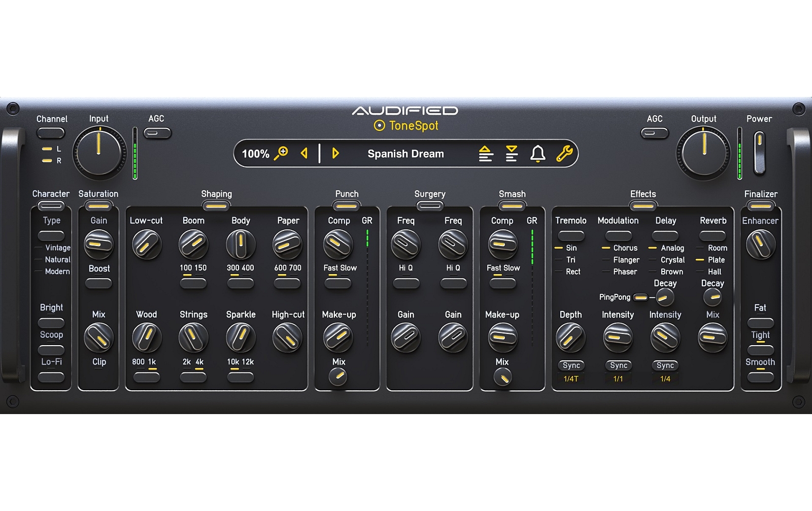
Task: Go to next preset with right arrow
Action: coord(335,153)
